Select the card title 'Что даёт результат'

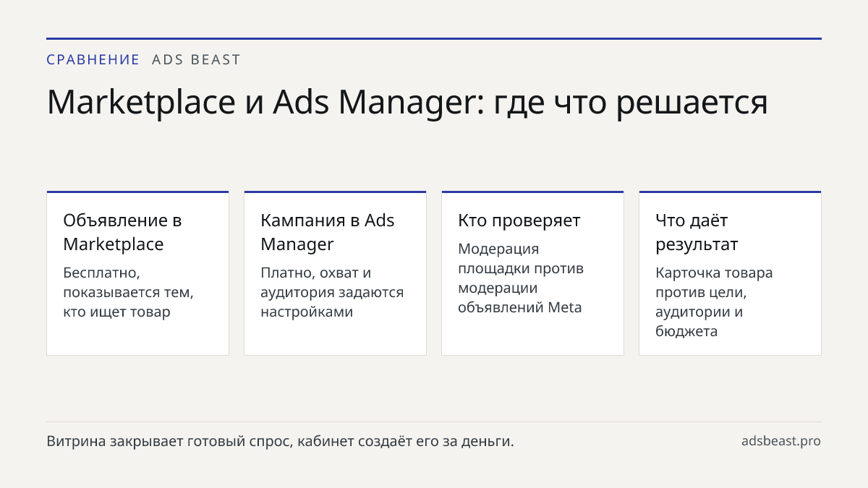pyautogui.click(x=697, y=232)
